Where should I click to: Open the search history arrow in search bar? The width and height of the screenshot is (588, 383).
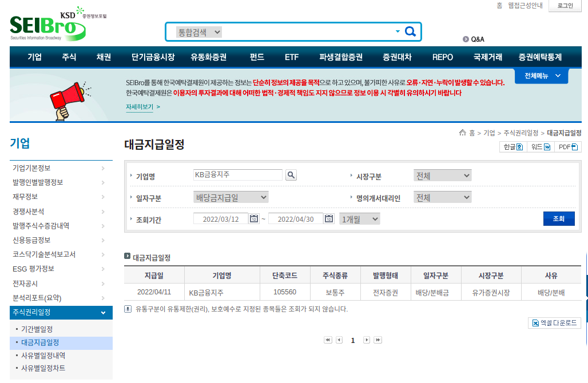click(x=398, y=31)
